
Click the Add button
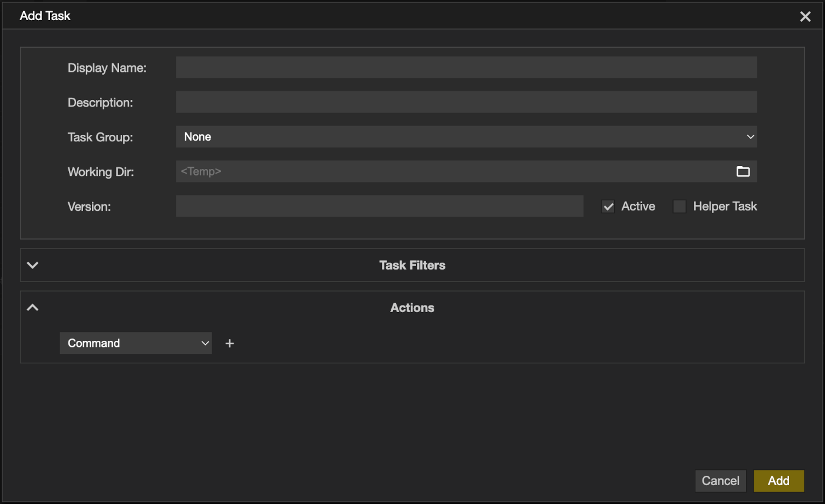click(779, 481)
